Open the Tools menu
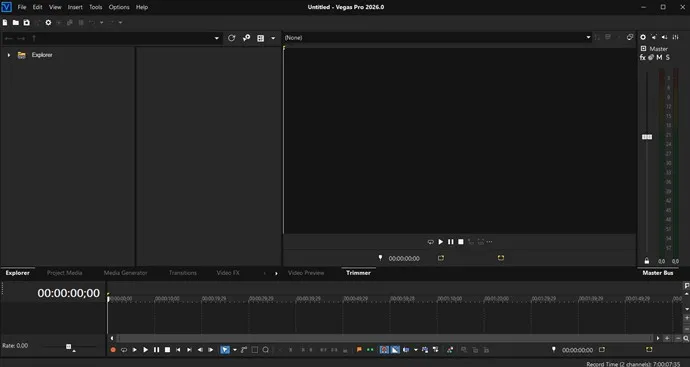Image resolution: width=690 pixels, height=367 pixels. pyautogui.click(x=95, y=7)
